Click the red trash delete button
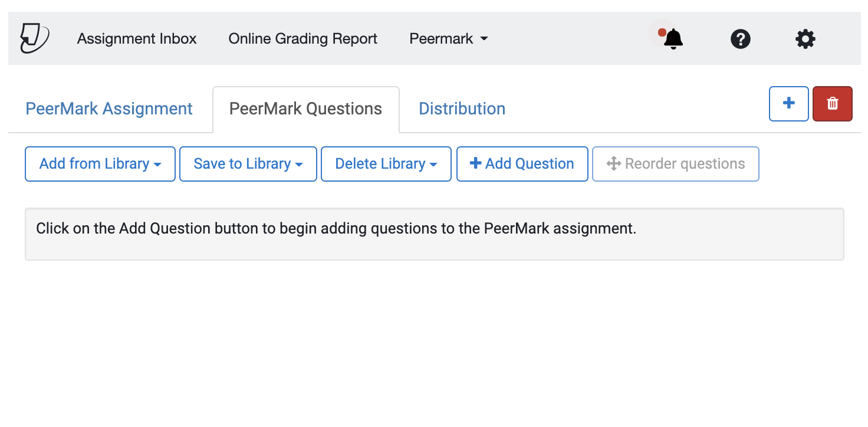Image resolution: width=868 pixels, height=427 pixels. (832, 104)
